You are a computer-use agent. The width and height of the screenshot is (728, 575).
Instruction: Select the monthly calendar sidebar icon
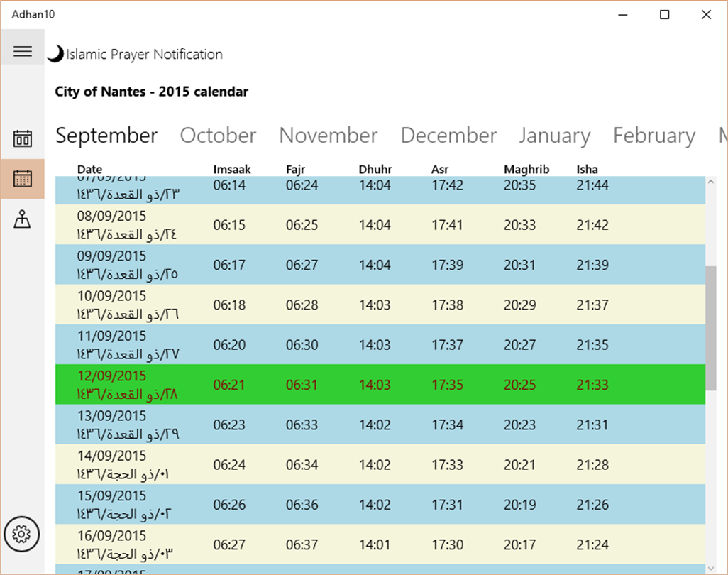[x=22, y=179]
